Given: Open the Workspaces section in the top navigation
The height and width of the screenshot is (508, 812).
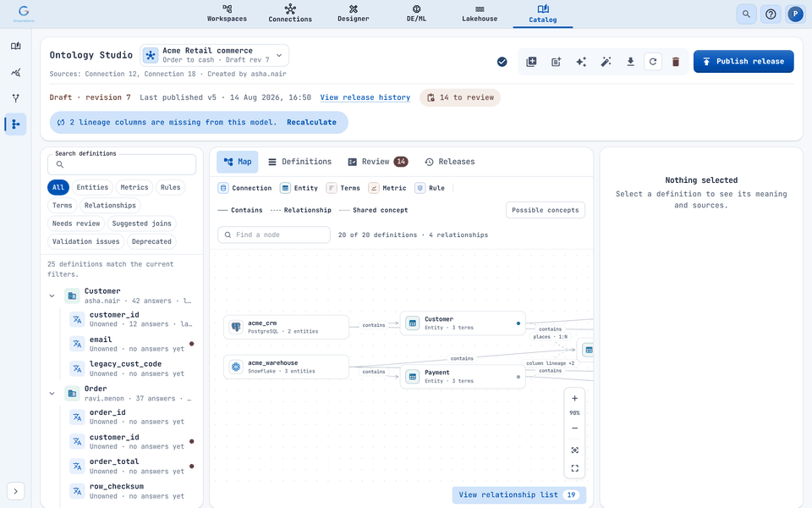Looking at the screenshot, I should pos(227,14).
